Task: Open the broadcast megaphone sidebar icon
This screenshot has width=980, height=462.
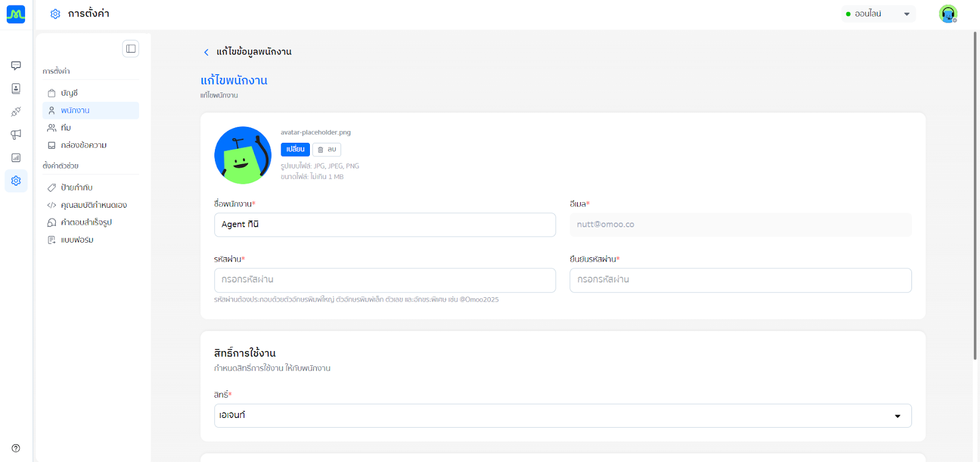Action: [x=16, y=134]
